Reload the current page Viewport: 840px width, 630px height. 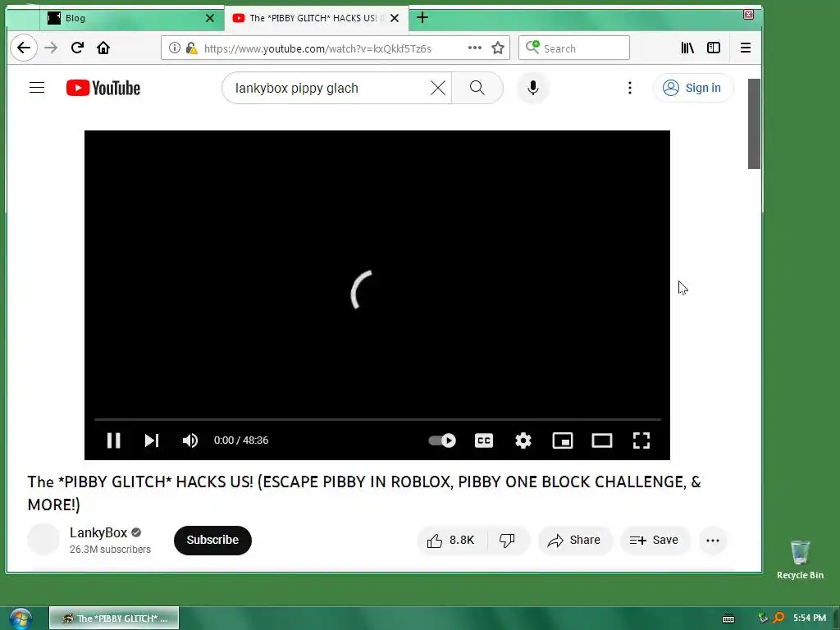(77, 48)
